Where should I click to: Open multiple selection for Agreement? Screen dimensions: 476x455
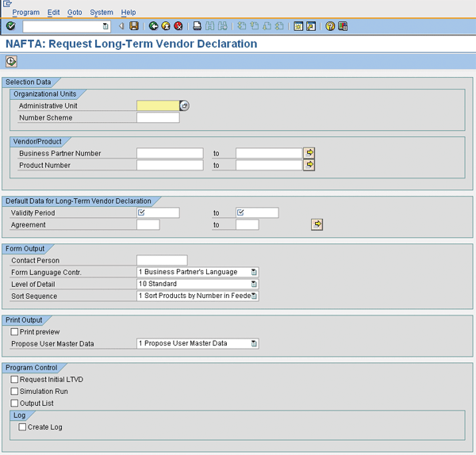[317, 224]
